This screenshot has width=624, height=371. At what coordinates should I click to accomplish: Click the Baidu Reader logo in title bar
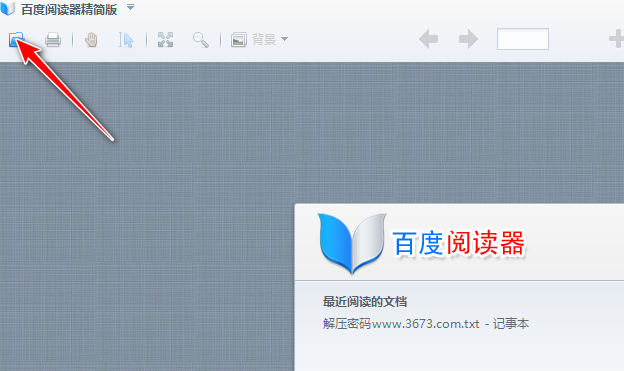8,8
